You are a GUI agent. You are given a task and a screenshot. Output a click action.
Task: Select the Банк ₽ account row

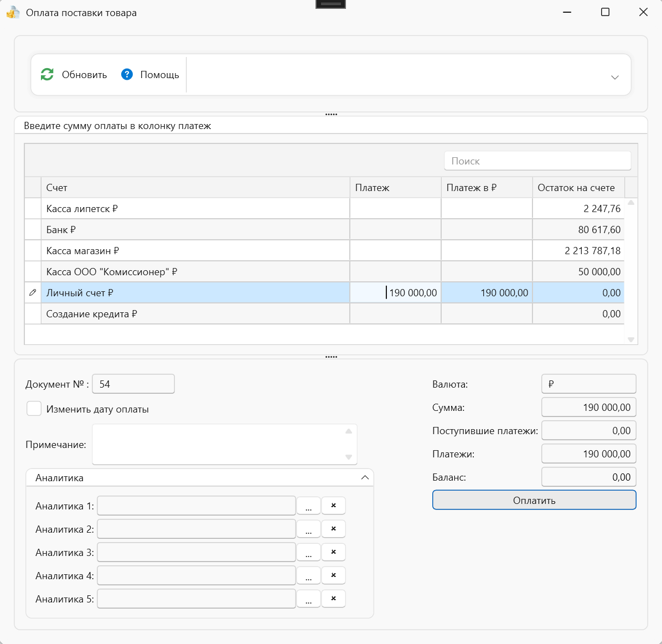click(194, 229)
